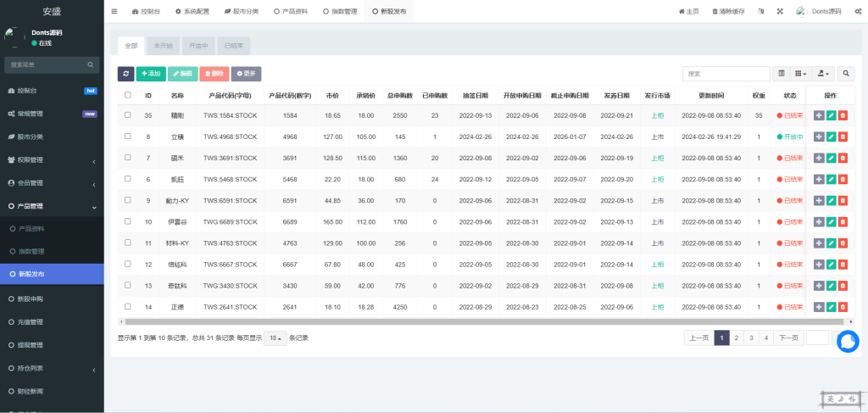
Task: Click the red delete icon for row 立積
Action: 843,137
